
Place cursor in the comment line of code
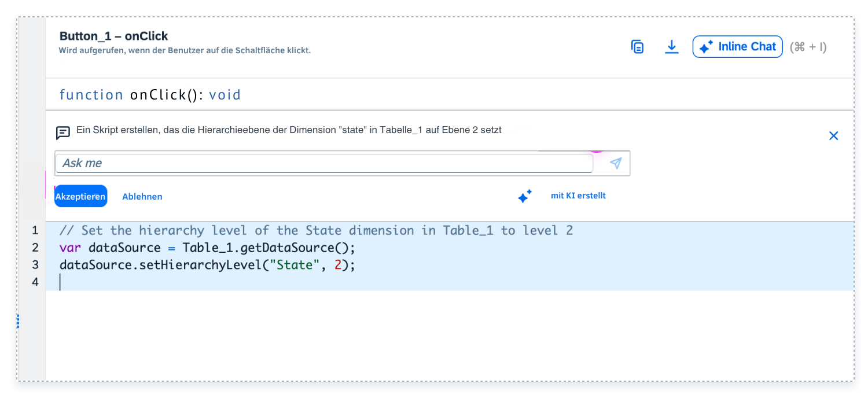click(x=316, y=230)
